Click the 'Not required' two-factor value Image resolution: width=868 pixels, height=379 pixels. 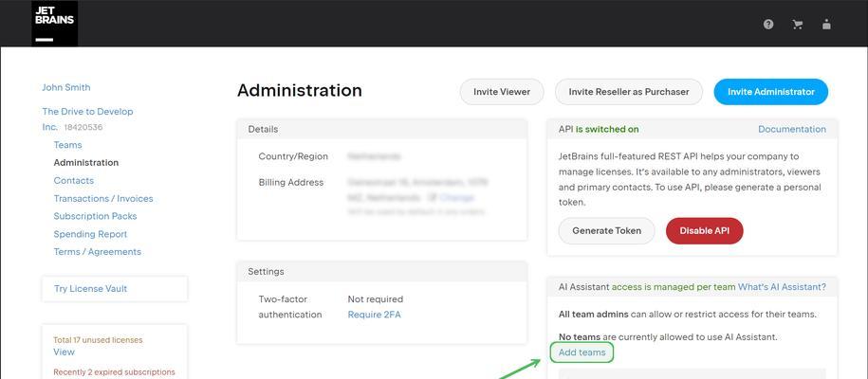tap(376, 299)
